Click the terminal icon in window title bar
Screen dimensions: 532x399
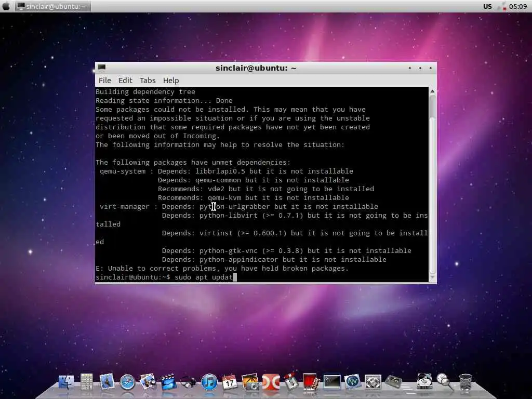[102, 68]
